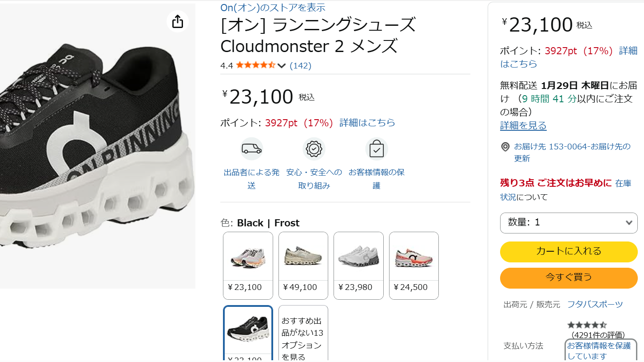644x362 pixels.
Task: Click the delivery truck icon
Action: click(251, 149)
